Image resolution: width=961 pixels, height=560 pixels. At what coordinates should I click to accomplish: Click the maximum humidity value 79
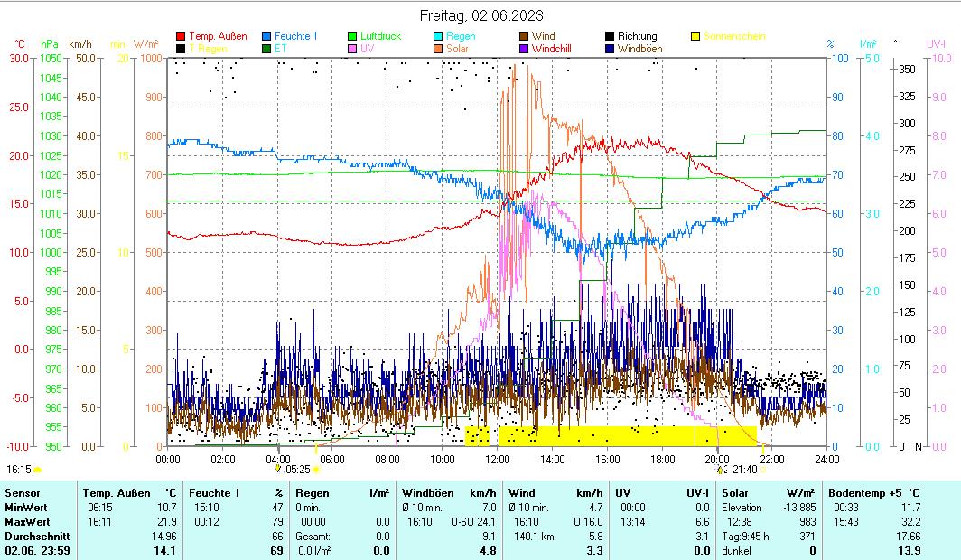277,522
